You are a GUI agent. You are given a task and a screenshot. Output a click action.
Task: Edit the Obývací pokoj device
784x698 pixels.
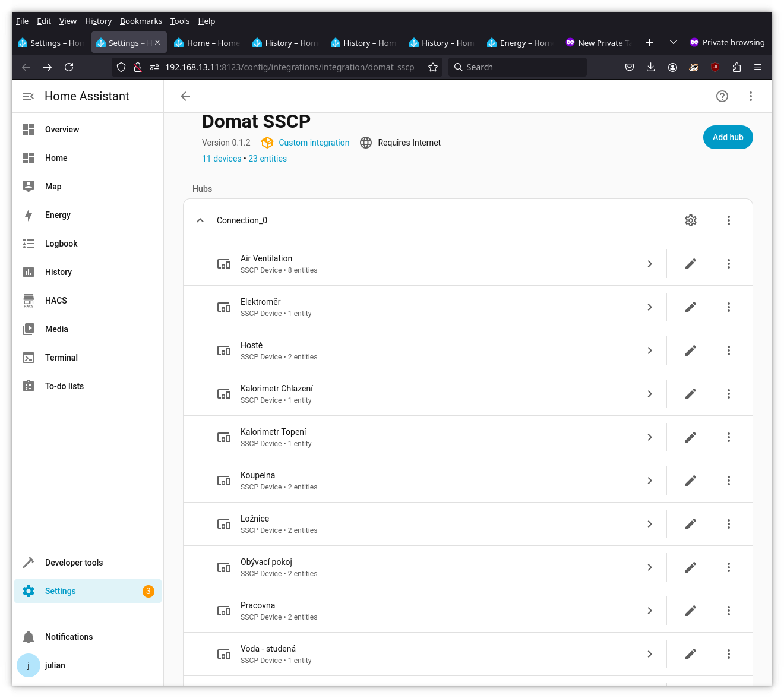click(x=691, y=567)
